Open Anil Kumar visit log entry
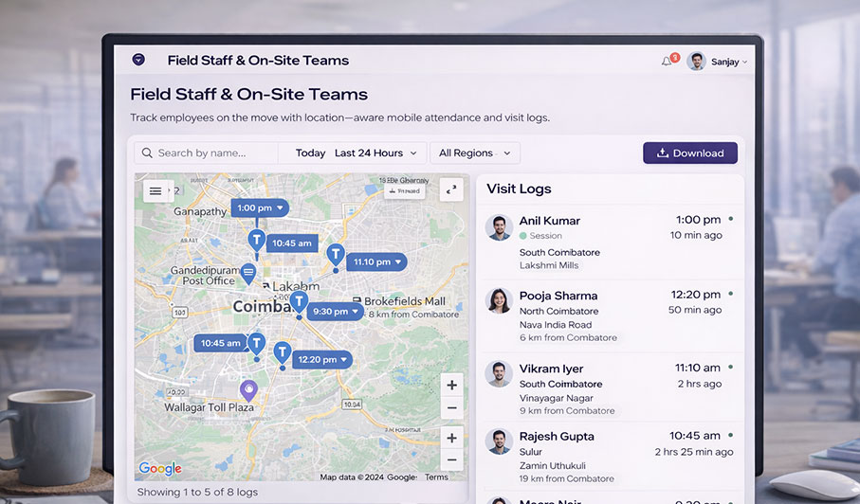Screen dimensions: 860x504 (610, 243)
